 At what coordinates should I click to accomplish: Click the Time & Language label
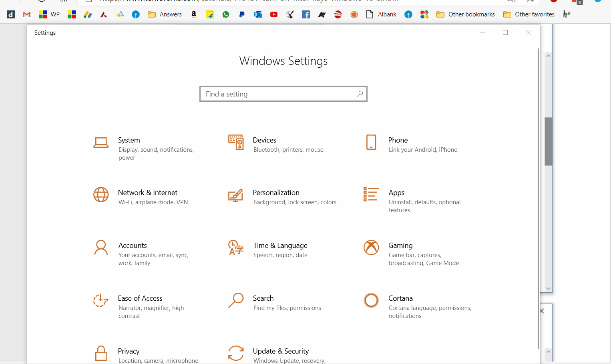pyautogui.click(x=280, y=245)
